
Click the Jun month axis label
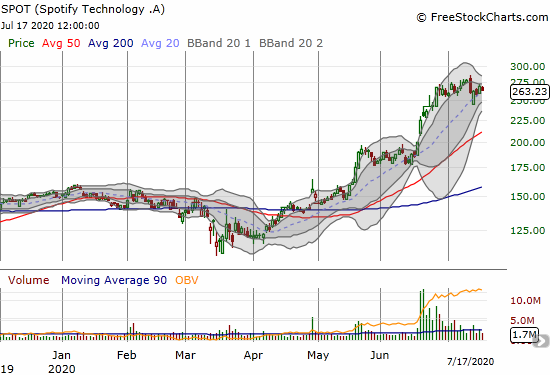[380, 355]
